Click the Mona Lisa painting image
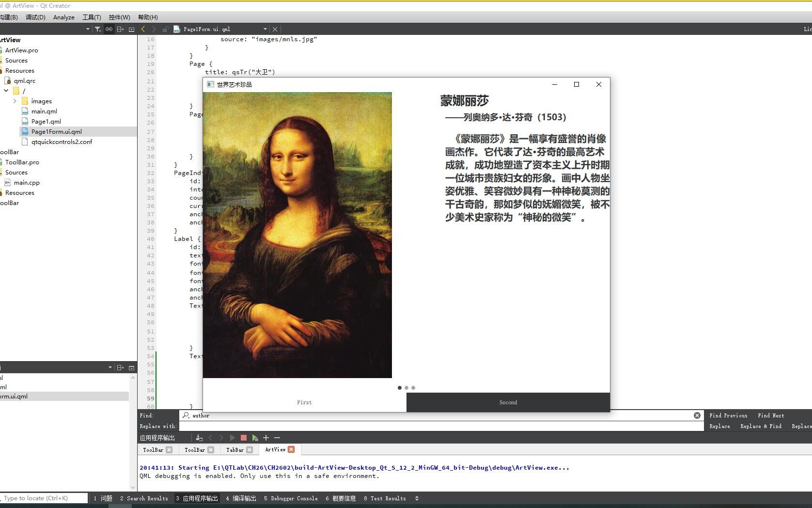Screen dimensions: 812x508 (297, 235)
